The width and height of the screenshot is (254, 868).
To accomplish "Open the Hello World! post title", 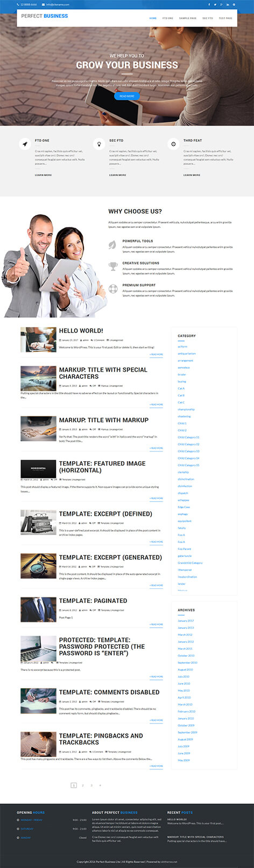I will (81, 331).
